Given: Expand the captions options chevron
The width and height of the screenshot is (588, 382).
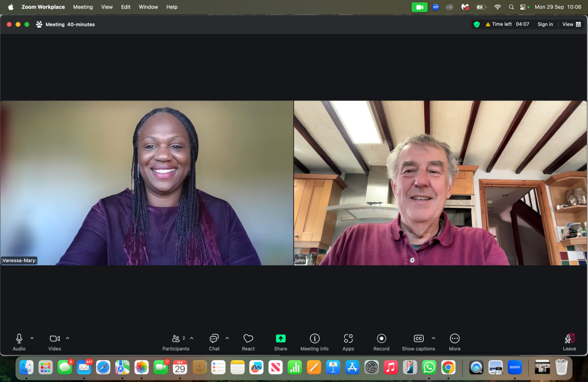Looking at the screenshot, I should coord(433,338).
